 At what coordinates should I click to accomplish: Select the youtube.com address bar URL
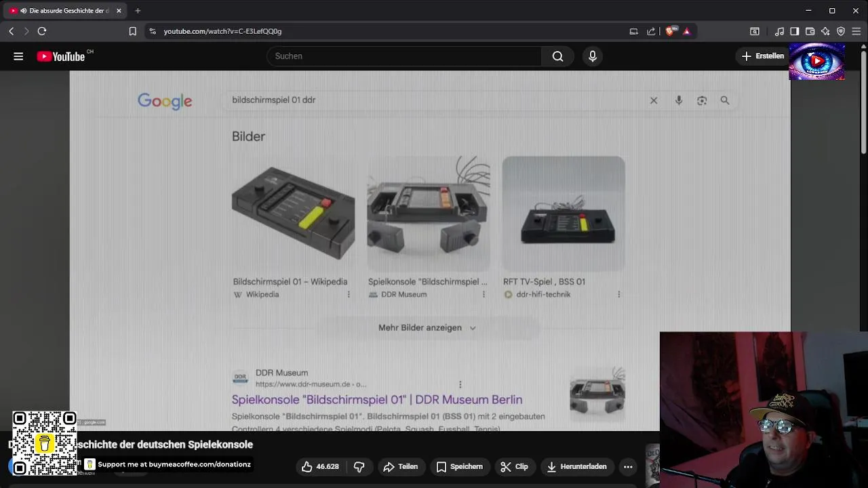tap(222, 31)
